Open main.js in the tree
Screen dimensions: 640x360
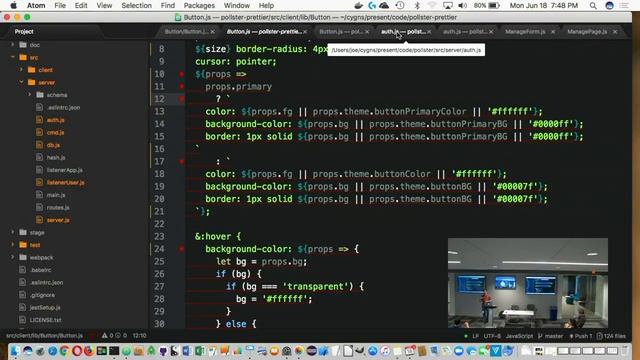[56, 195]
